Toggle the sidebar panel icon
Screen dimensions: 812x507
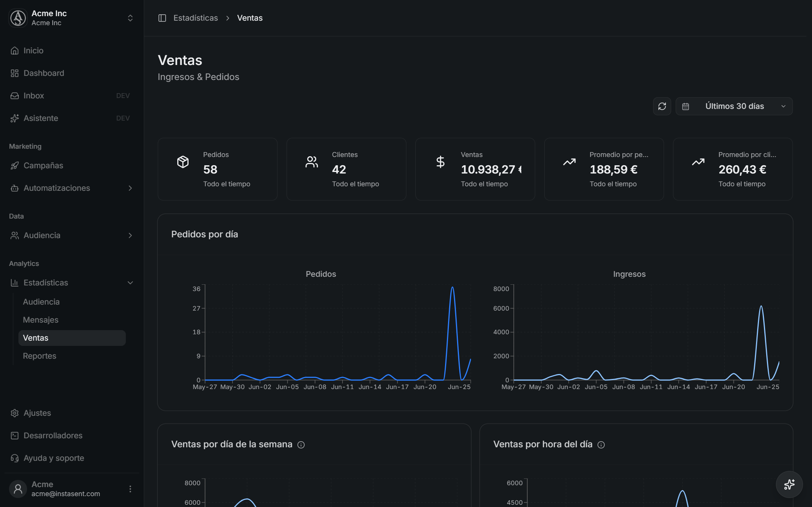pyautogui.click(x=162, y=18)
